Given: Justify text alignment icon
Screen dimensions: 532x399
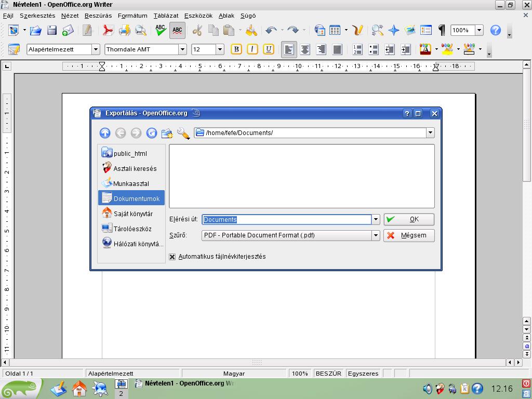Looking at the screenshot, I should coord(337,49).
